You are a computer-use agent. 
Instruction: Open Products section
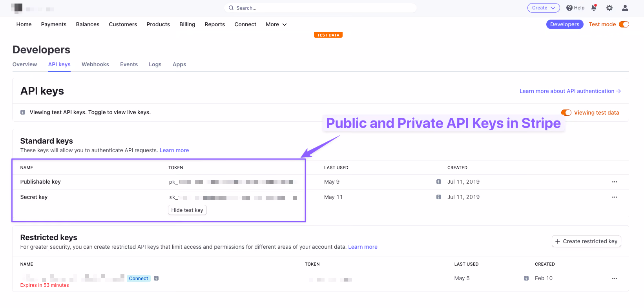tap(158, 24)
